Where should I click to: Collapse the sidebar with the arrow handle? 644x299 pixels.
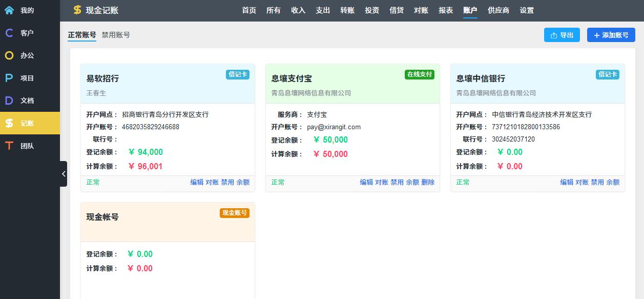(64, 174)
